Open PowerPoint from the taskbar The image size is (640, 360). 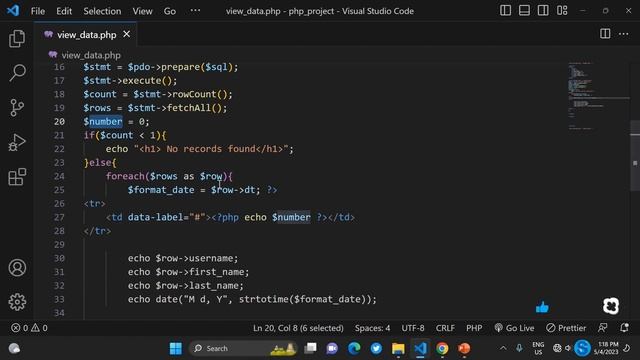(464, 348)
